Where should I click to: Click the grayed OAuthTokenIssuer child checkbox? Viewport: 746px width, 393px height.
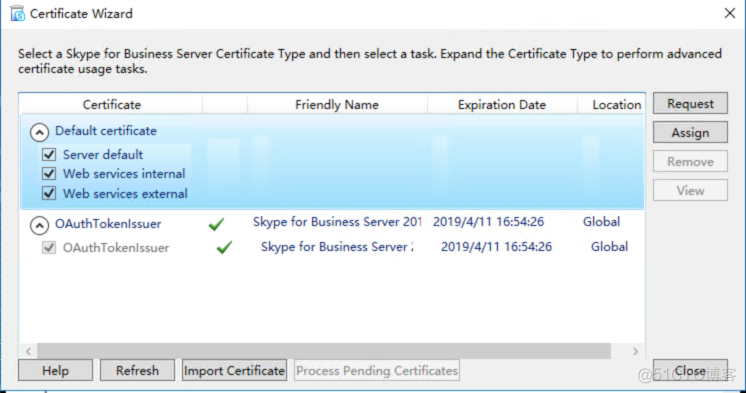tap(49, 247)
